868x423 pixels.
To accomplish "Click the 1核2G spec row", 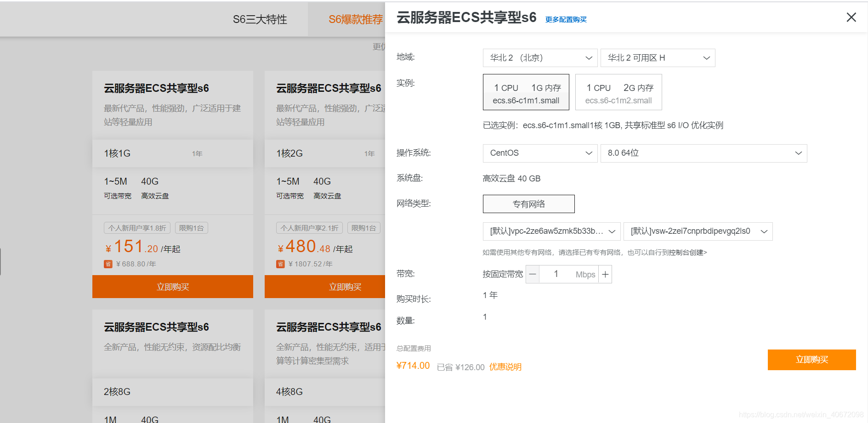I will [325, 153].
